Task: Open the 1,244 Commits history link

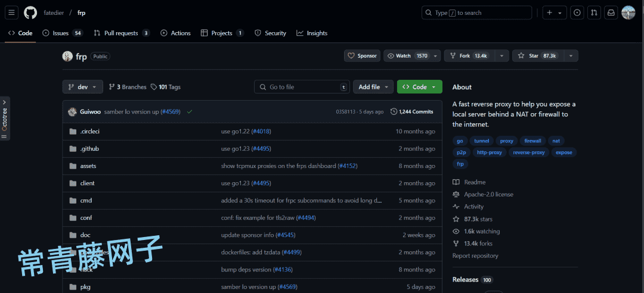Action: click(411, 111)
